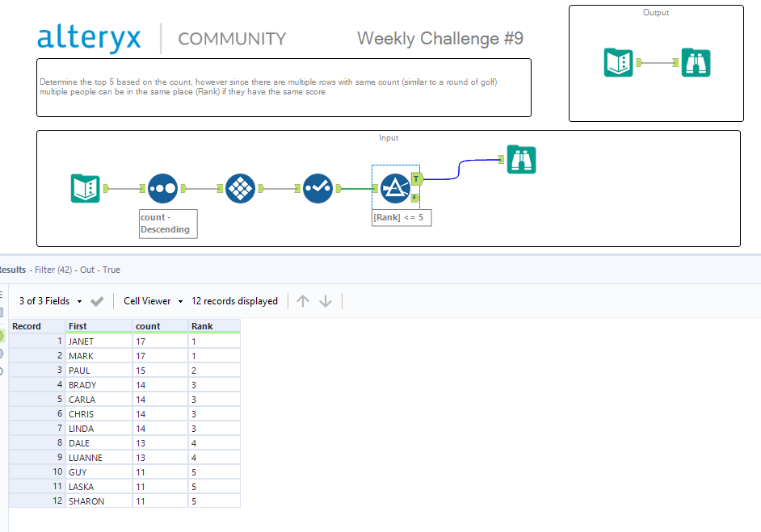Image resolution: width=761 pixels, height=532 pixels.
Task: Select the Input Data tool in Input container
Action: point(86,188)
